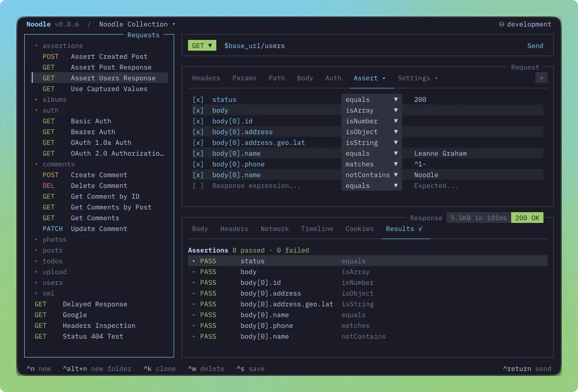
Task: Open the GET method dropdown
Action: click(x=202, y=45)
